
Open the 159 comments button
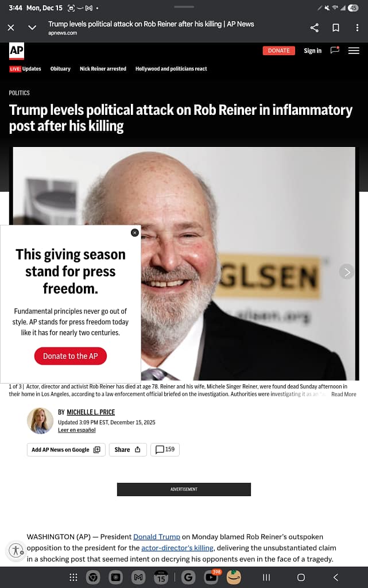click(165, 449)
